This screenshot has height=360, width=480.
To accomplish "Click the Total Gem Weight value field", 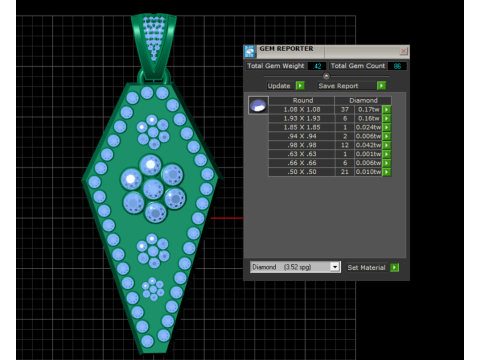I will tap(317, 66).
